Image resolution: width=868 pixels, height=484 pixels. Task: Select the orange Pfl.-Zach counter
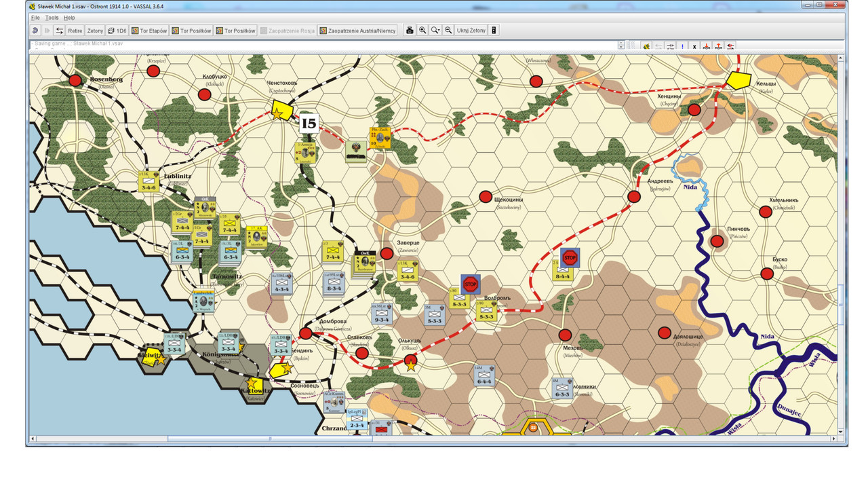pos(380,138)
